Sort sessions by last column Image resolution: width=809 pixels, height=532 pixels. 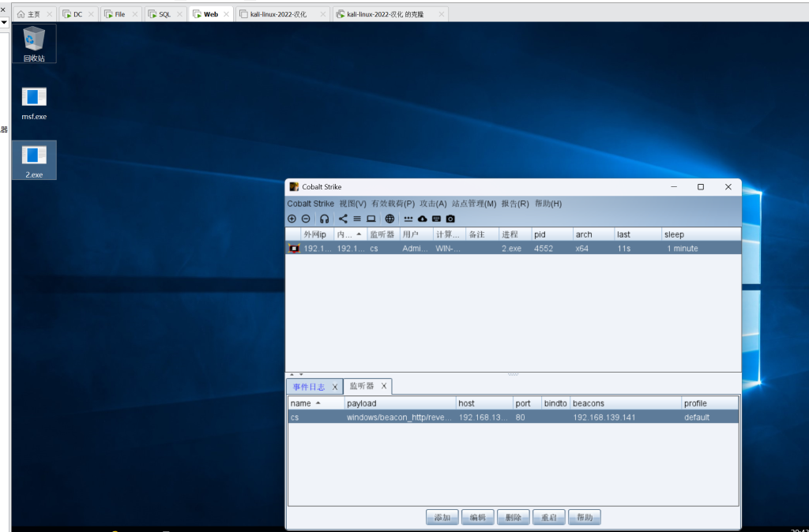[638, 234]
